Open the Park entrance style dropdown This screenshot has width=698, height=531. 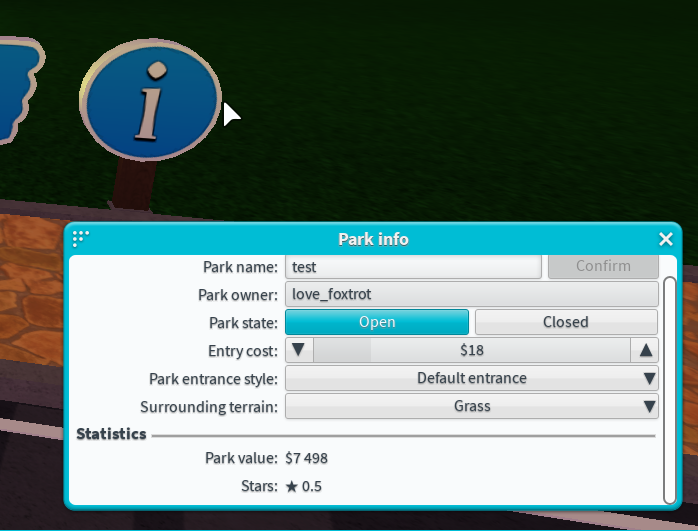click(471, 378)
